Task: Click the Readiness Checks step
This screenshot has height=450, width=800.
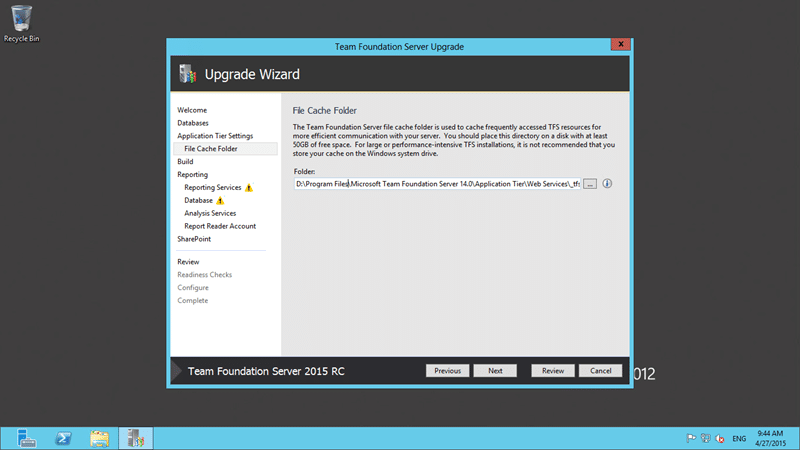Action: [x=205, y=274]
